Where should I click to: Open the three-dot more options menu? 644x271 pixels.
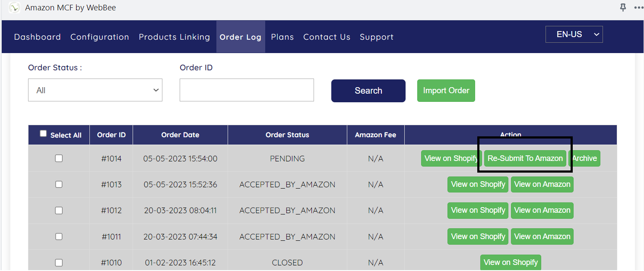pyautogui.click(x=638, y=7)
